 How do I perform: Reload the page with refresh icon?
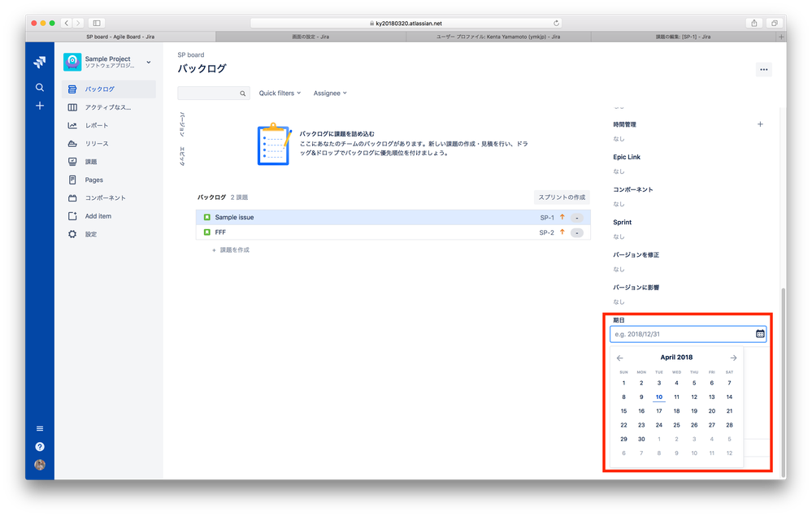click(556, 23)
